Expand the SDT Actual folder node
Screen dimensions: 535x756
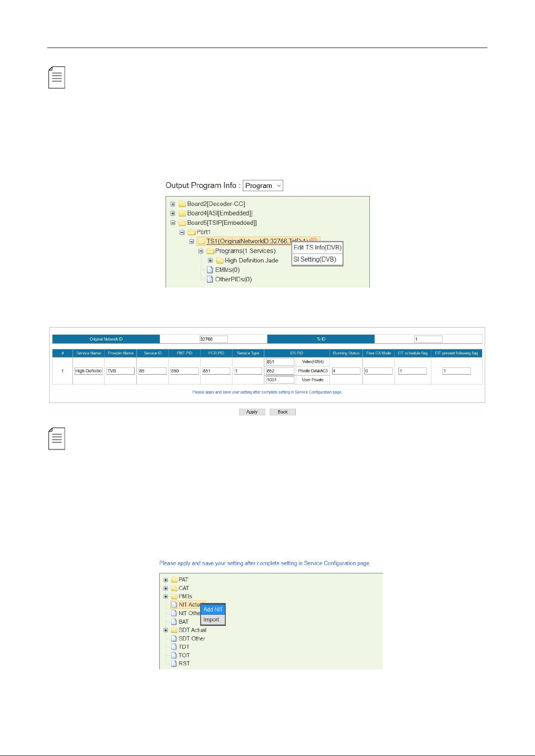[x=166, y=630]
